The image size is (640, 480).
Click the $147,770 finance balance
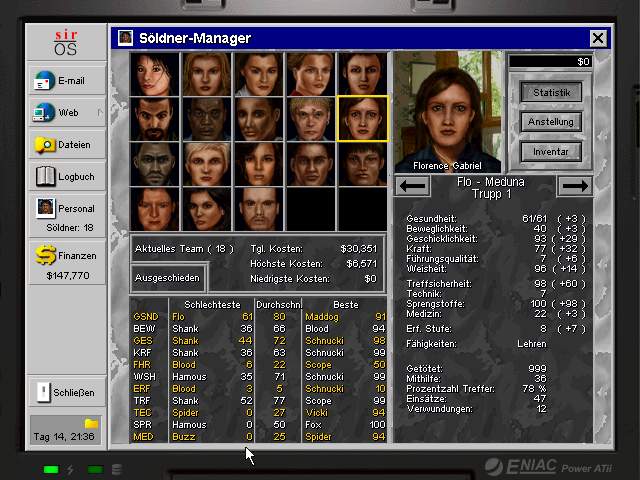[x=68, y=276]
